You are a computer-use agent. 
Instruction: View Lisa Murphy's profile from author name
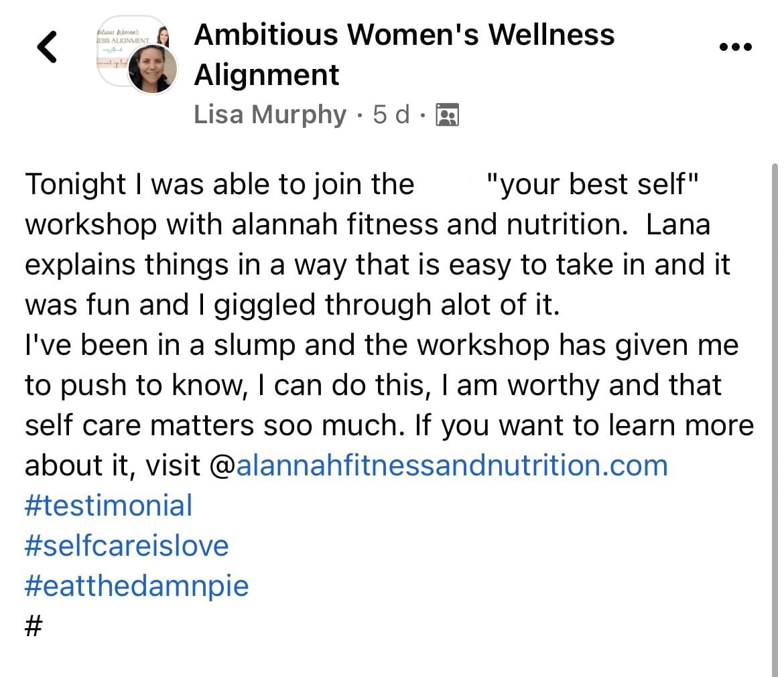[269, 115]
